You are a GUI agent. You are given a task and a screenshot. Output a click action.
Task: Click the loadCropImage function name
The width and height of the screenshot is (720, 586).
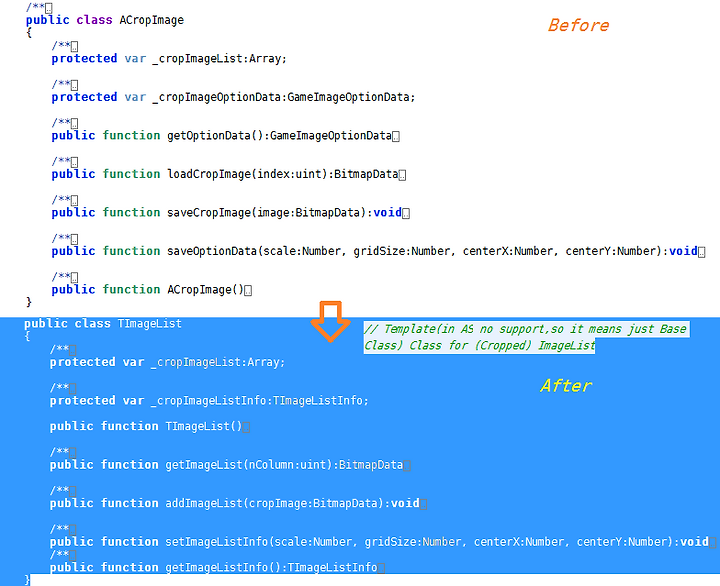tap(209, 175)
